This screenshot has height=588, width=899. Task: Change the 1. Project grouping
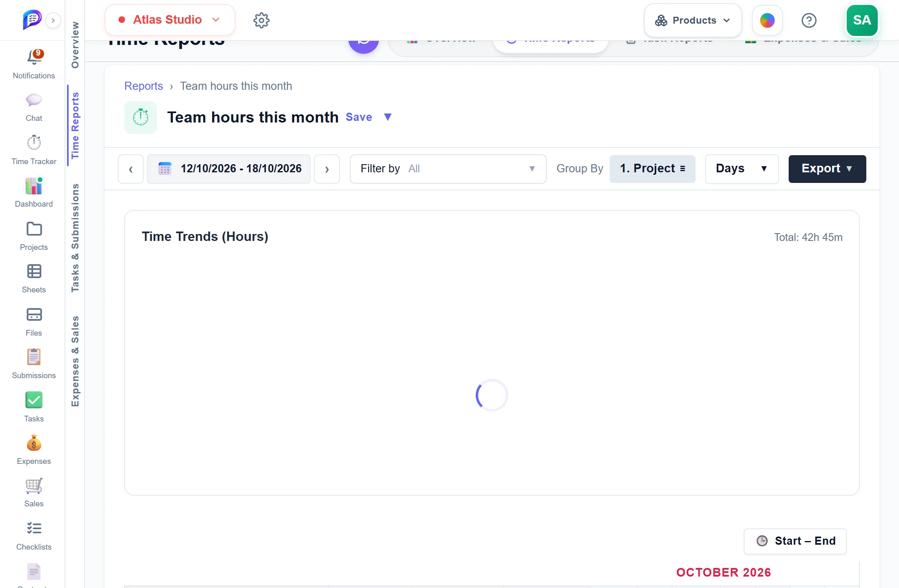click(652, 169)
